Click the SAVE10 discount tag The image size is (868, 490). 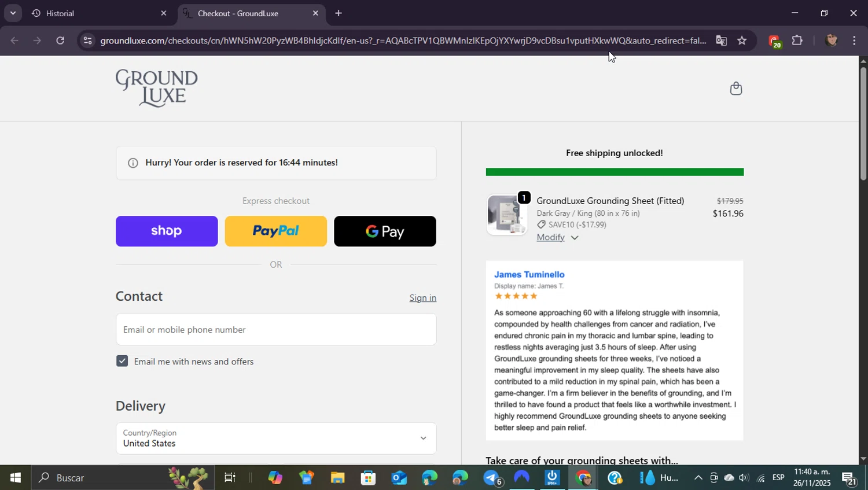572,224
